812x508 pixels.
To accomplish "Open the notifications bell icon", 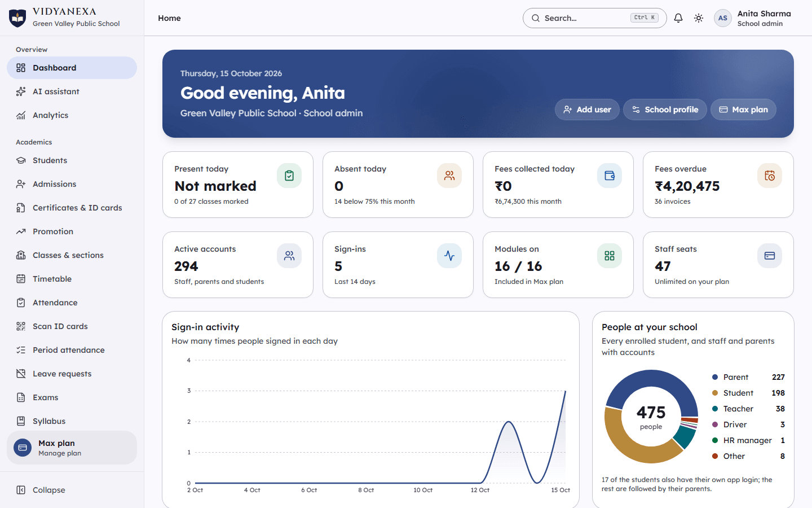I will pyautogui.click(x=678, y=18).
